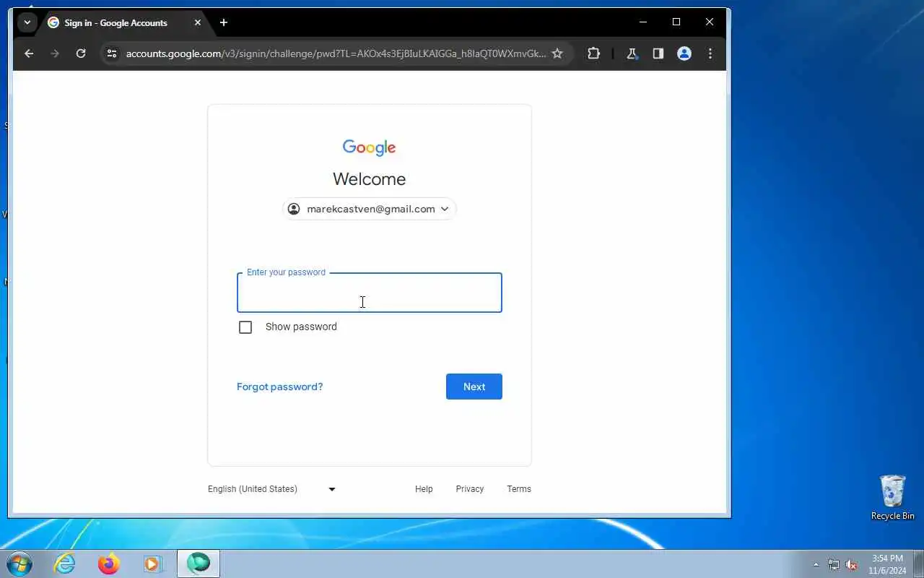
Task: Select the active browser taskbar button
Action: click(x=199, y=564)
